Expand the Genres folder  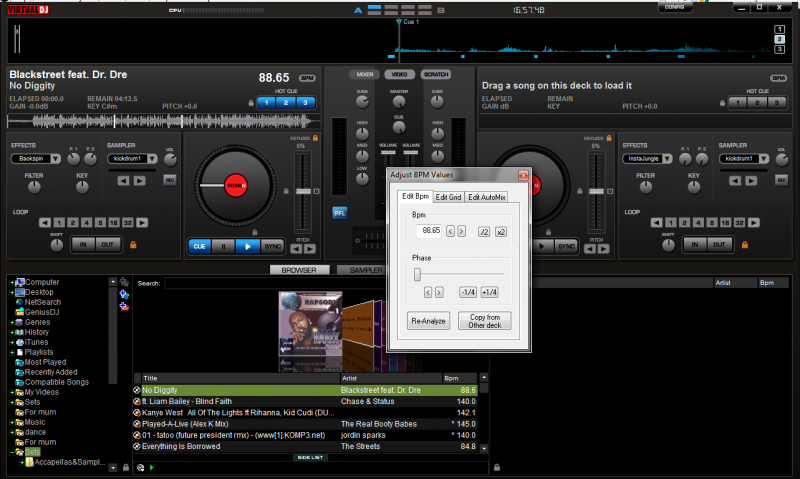12,322
